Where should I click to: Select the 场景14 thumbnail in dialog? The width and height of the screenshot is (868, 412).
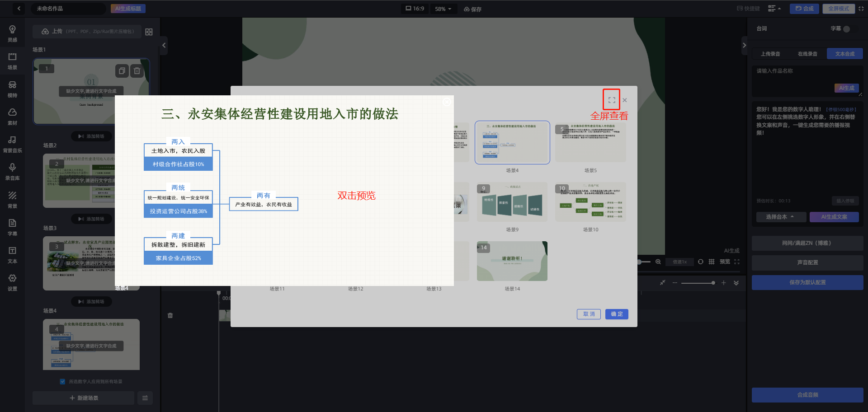(x=512, y=261)
